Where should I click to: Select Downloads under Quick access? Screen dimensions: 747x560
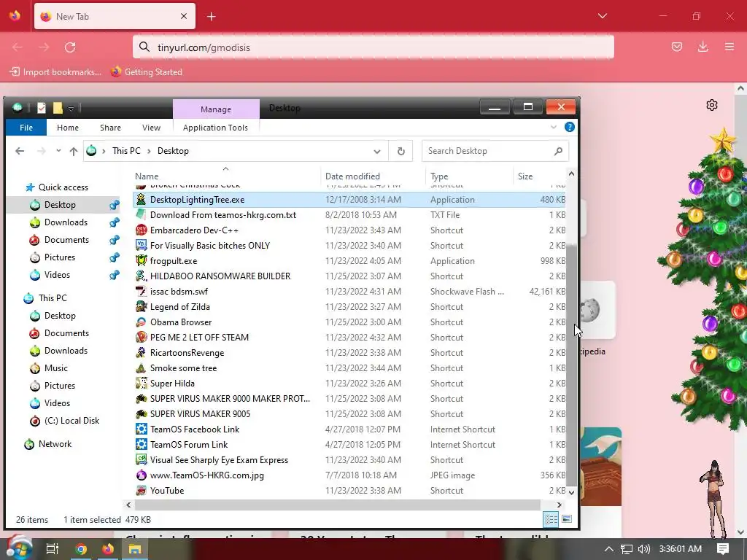click(x=66, y=222)
